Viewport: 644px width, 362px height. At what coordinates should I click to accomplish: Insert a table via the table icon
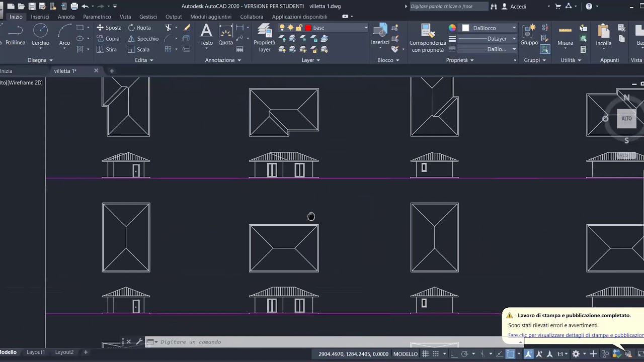pos(240,49)
